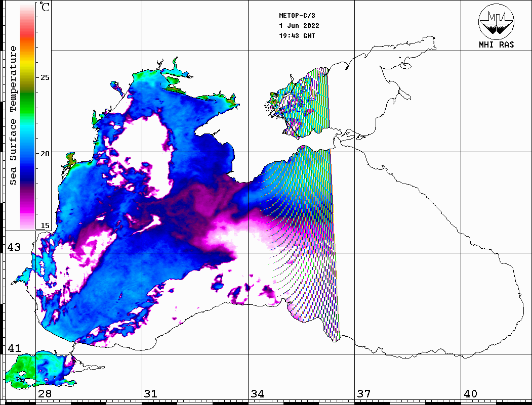This screenshot has width=532, height=405.
Task: Click the date text 1 Jun 2022
Action: (299, 26)
